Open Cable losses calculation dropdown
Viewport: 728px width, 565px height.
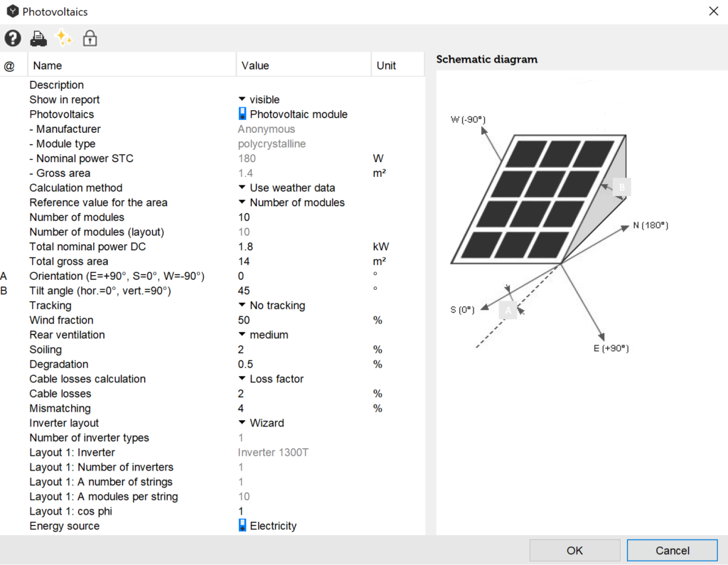coord(242,380)
